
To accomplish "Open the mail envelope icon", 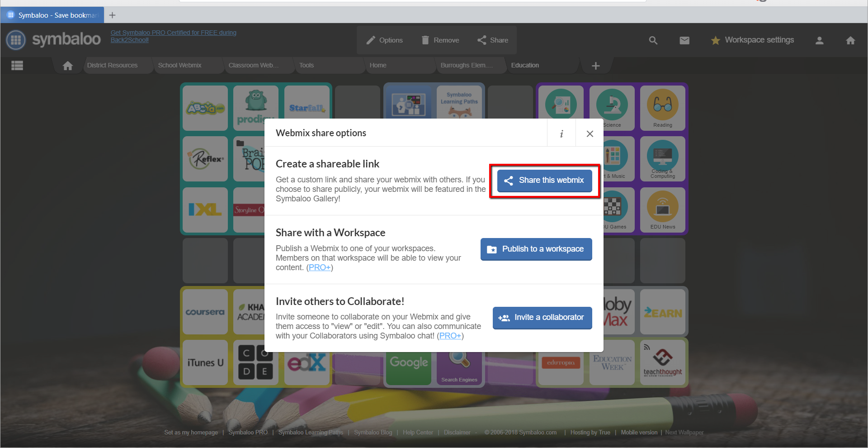I will pos(684,40).
